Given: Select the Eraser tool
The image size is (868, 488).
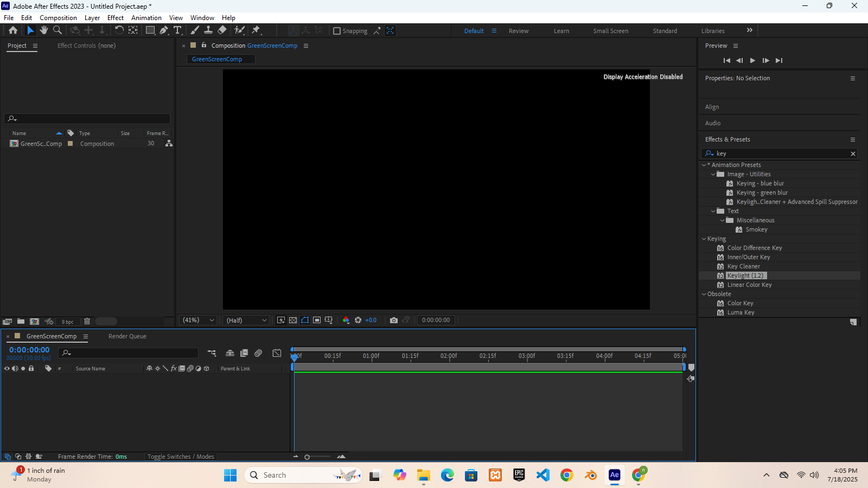Looking at the screenshot, I should [222, 30].
